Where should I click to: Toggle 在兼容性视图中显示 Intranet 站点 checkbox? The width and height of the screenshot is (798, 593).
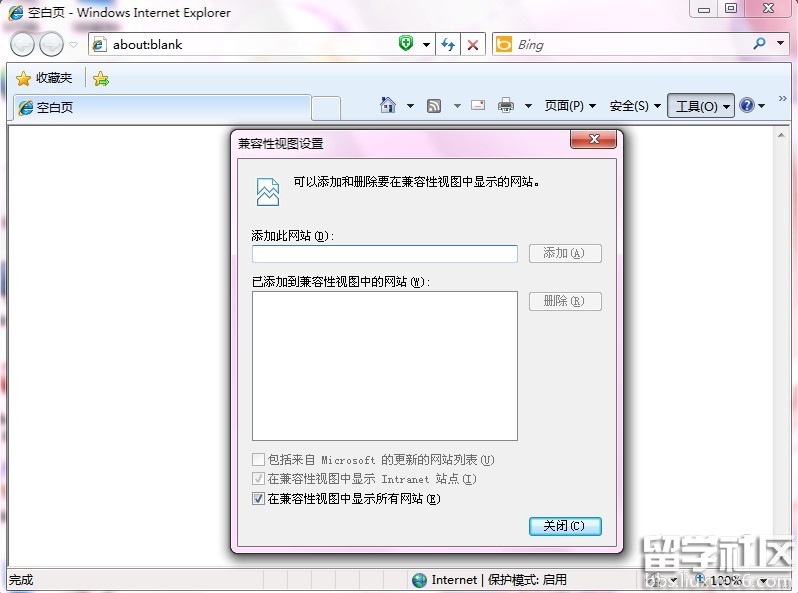[x=259, y=479]
